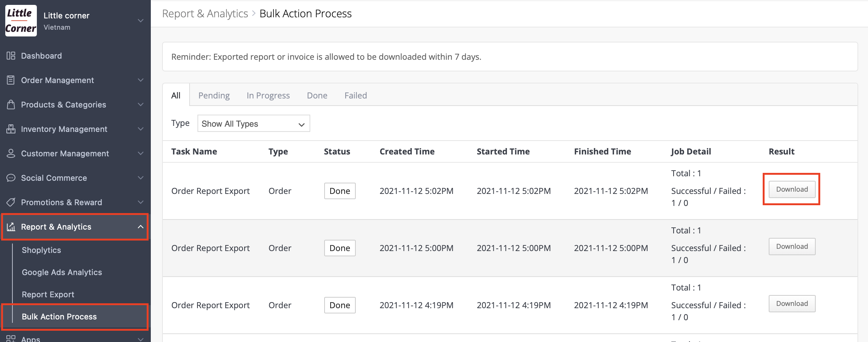Click the Status column header
This screenshot has width=868, height=342.
pos(337,151)
